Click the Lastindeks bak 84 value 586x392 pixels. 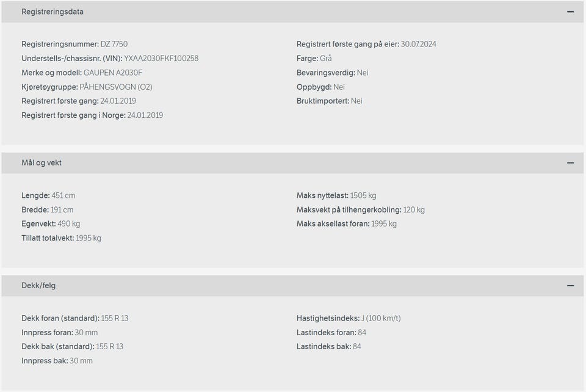pyautogui.click(x=357, y=346)
